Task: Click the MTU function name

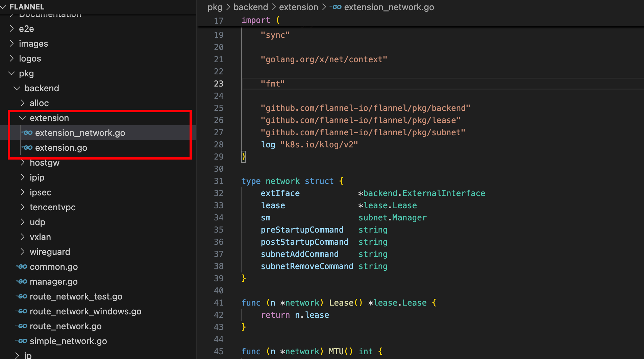Action: pyautogui.click(x=336, y=351)
